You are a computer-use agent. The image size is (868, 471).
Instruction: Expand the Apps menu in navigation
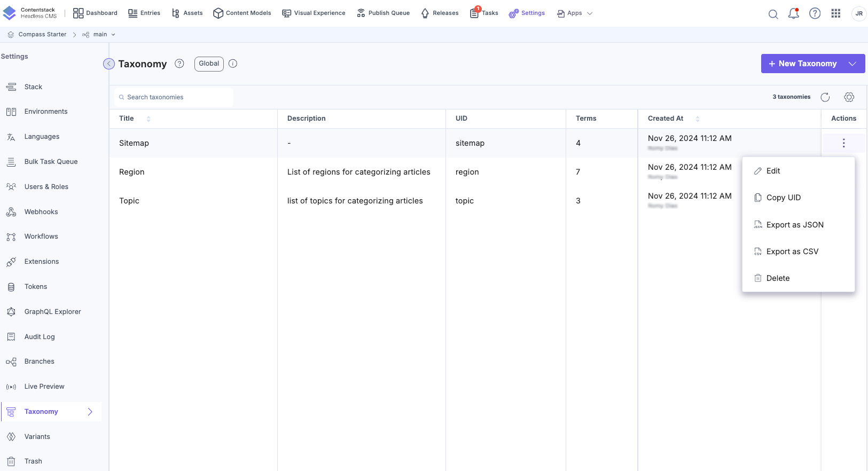(575, 13)
